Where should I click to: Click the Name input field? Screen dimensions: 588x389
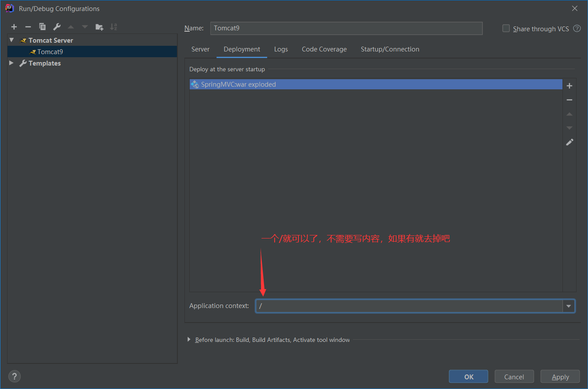click(x=346, y=28)
